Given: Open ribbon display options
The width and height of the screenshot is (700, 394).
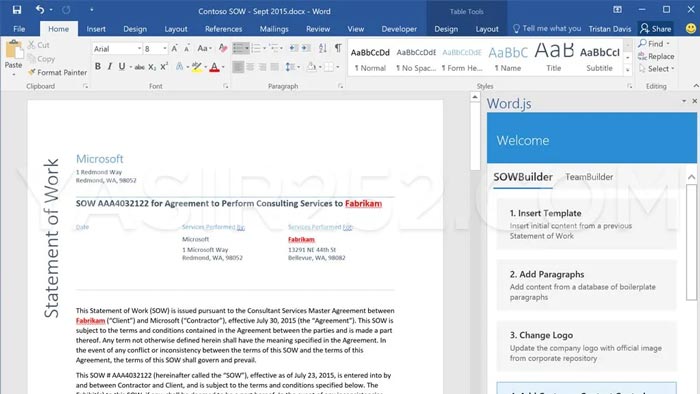Looking at the screenshot, I should click(617, 9).
